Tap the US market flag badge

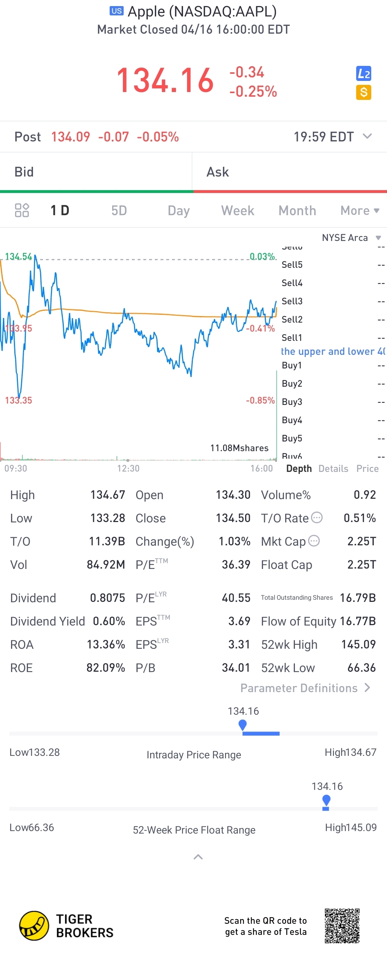116,11
